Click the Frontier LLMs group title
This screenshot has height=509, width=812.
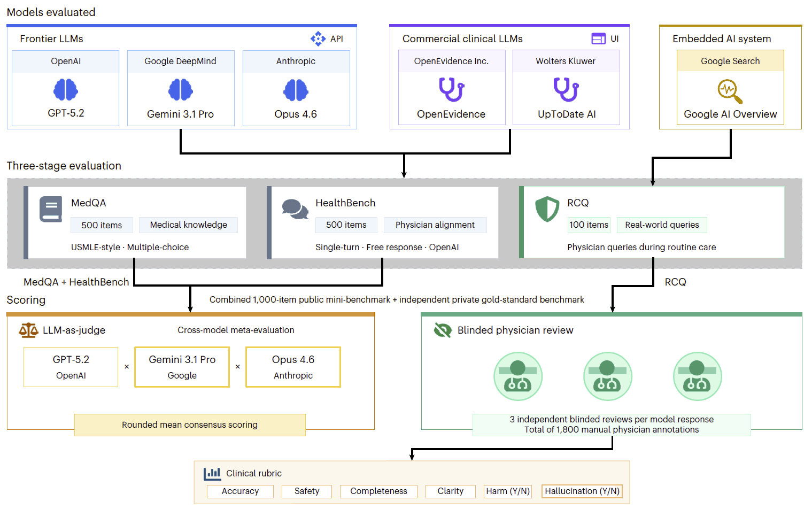pos(51,39)
